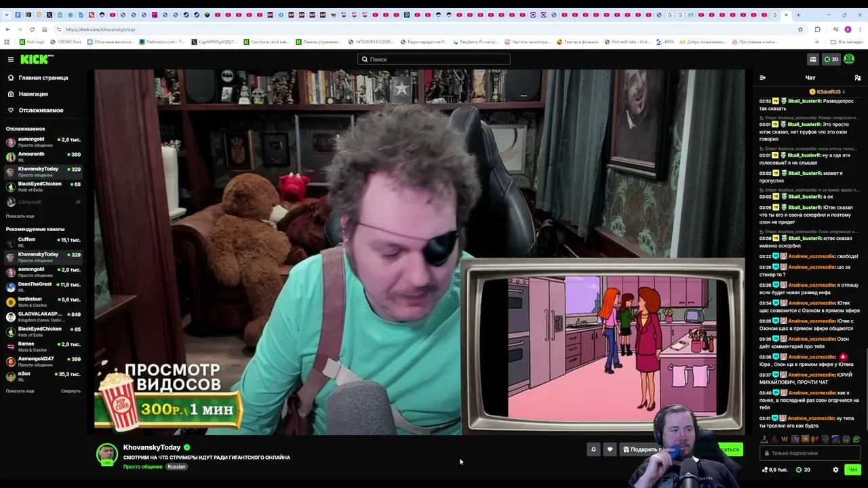Open the KhovanskyToday channel name link
868x488 pixels.
click(x=152, y=447)
